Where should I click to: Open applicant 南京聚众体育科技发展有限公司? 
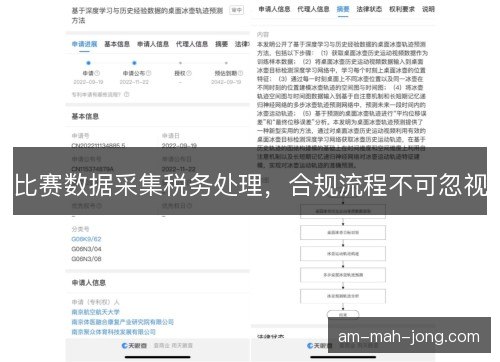click(114, 332)
